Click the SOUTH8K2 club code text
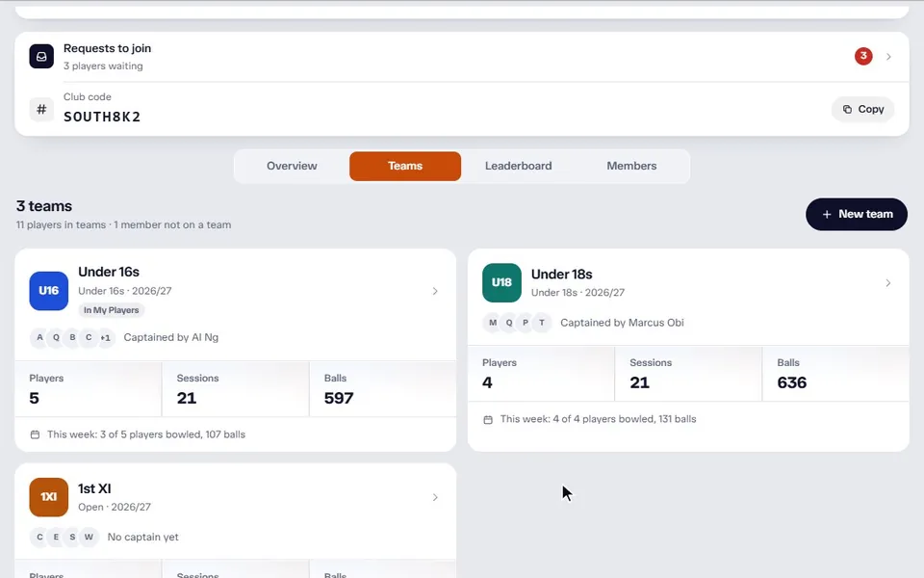Image resolution: width=924 pixels, height=578 pixels. pos(102,117)
